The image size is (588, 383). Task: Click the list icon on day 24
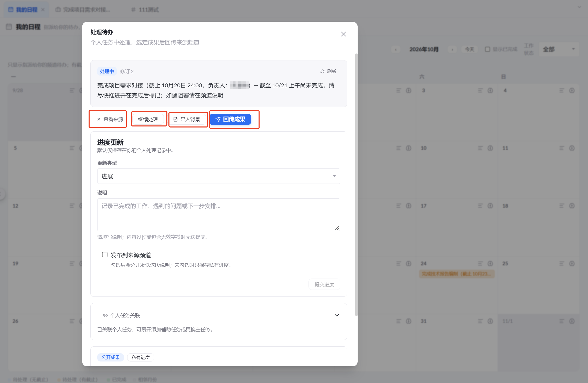tap(480, 263)
